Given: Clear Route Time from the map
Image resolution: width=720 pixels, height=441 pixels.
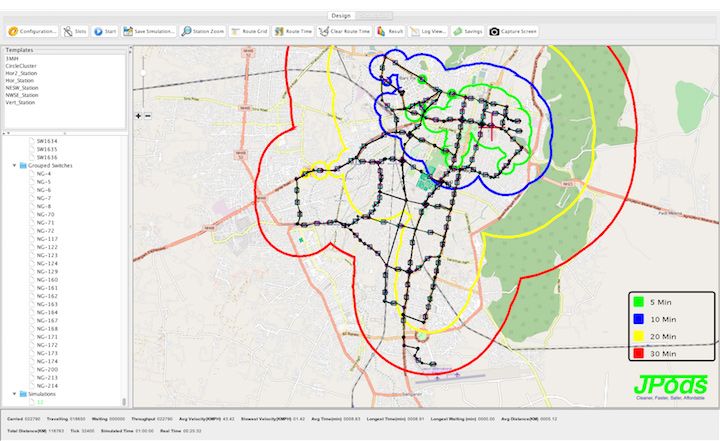Looking at the screenshot, I should click(x=346, y=31).
